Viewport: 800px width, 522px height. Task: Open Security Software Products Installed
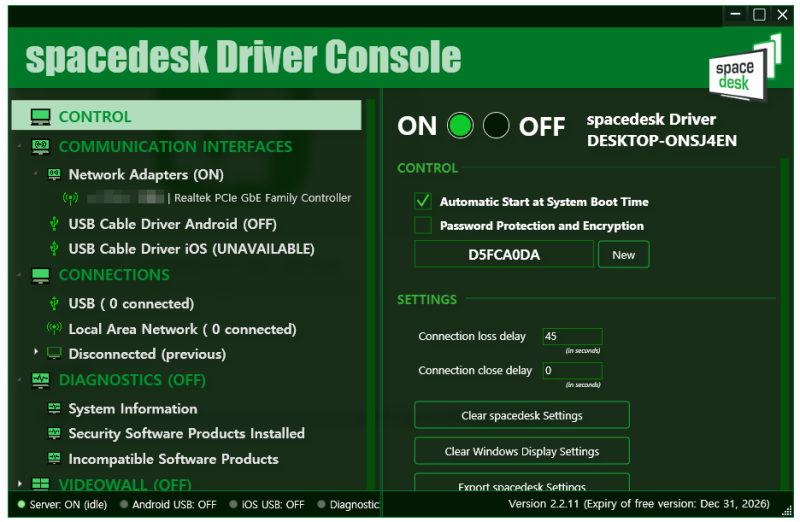point(186,433)
